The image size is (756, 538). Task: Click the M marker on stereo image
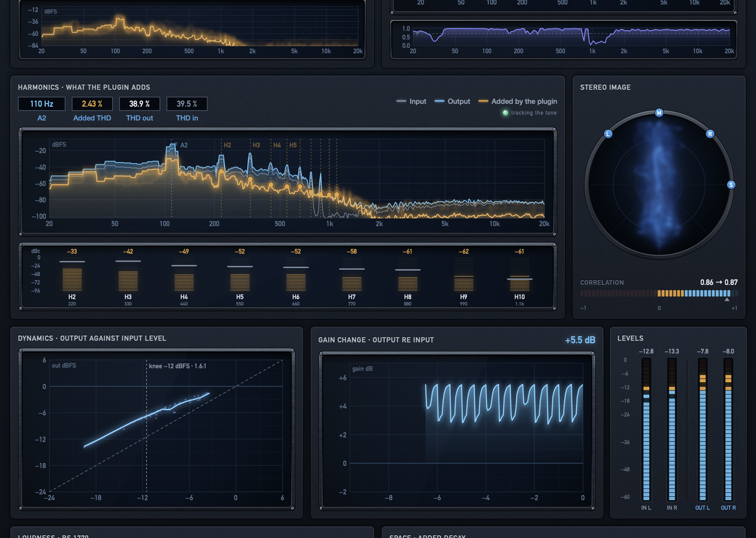(x=659, y=113)
